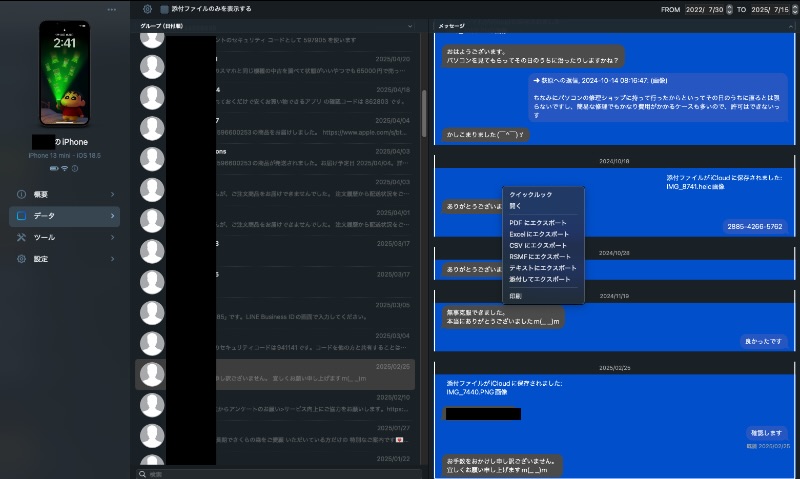Image resolution: width=800 pixels, height=479 pixels.
Task: Click IMG_8741.heic attachment text
Action: tap(695, 187)
